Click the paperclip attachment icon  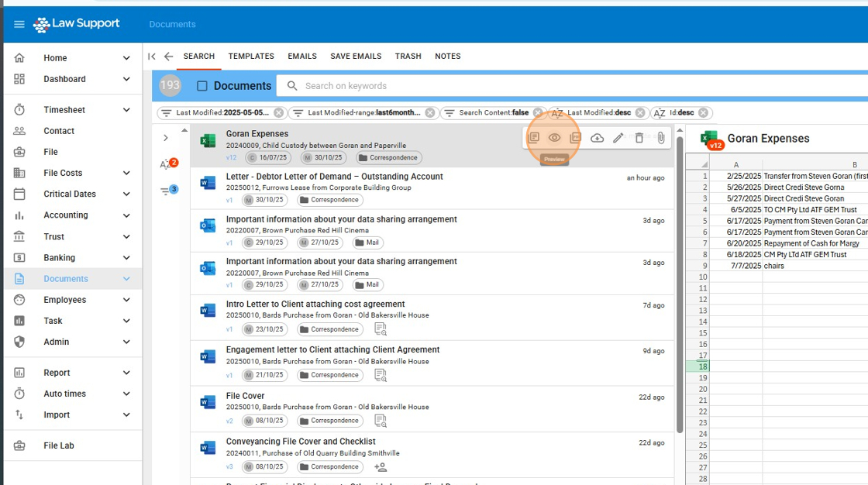(660, 138)
